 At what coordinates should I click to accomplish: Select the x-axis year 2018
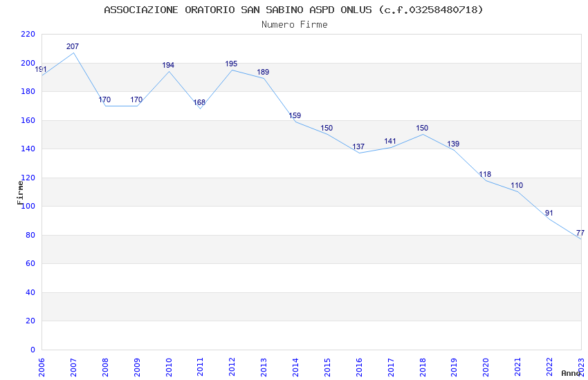[423, 367]
